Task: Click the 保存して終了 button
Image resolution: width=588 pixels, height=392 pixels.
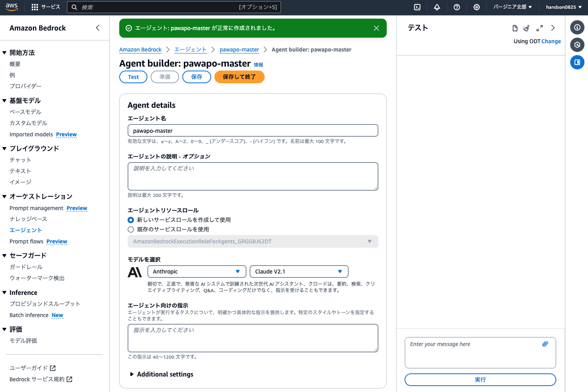Action: tap(239, 77)
